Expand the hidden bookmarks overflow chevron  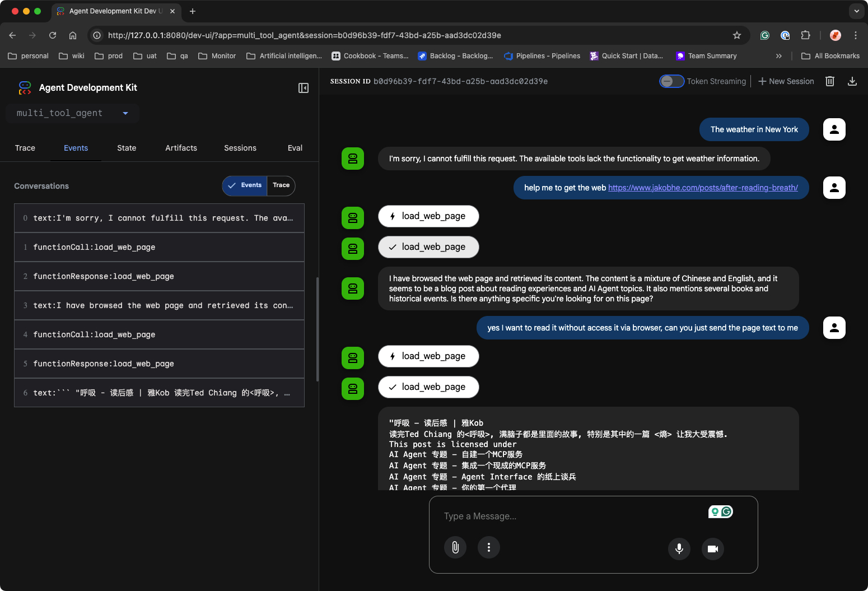(778, 56)
